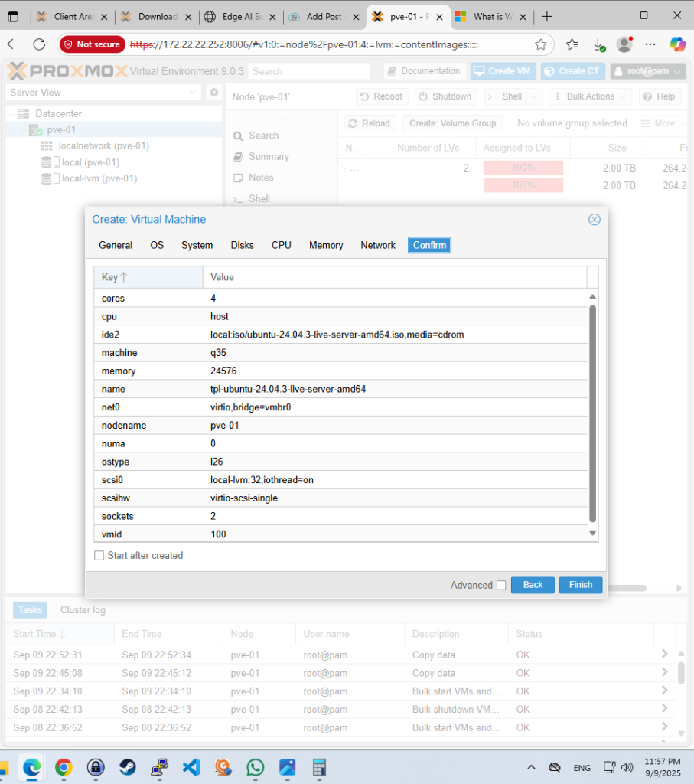This screenshot has height=784, width=694.
Task: Click the Server View gear icon
Action: click(214, 93)
